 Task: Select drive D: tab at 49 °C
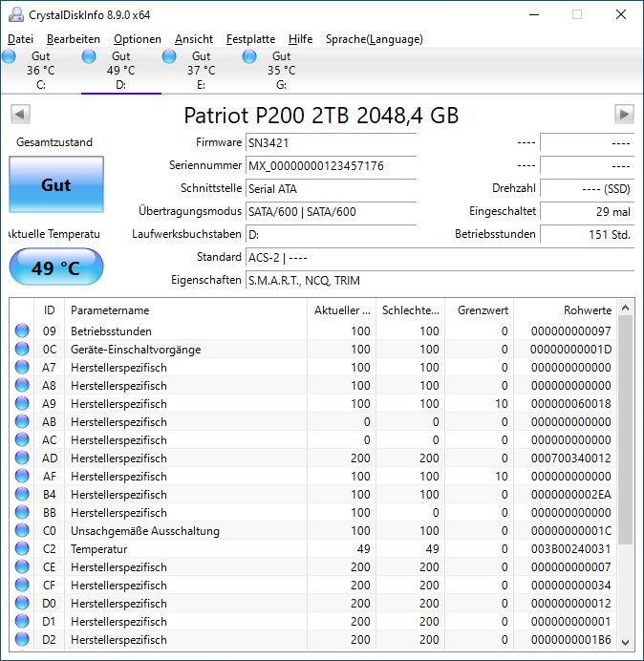[x=121, y=71]
